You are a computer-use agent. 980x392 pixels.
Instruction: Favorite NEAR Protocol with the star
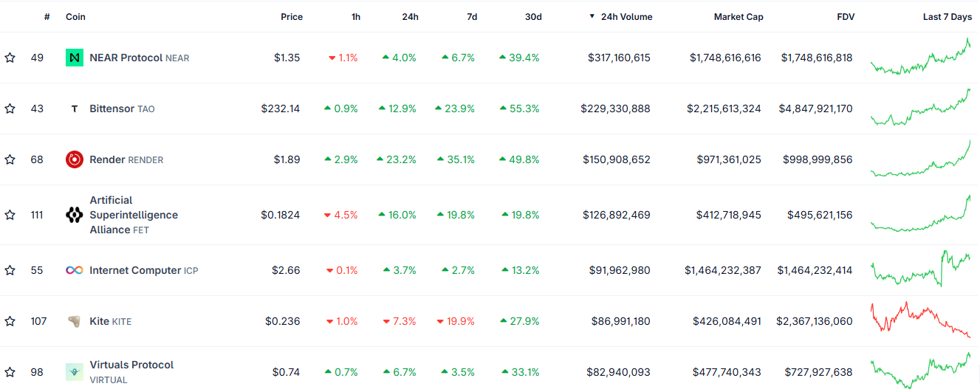10,58
